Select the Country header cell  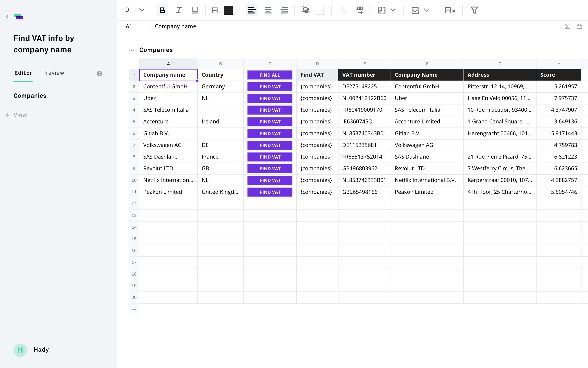pyautogui.click(x=220, y=75)
